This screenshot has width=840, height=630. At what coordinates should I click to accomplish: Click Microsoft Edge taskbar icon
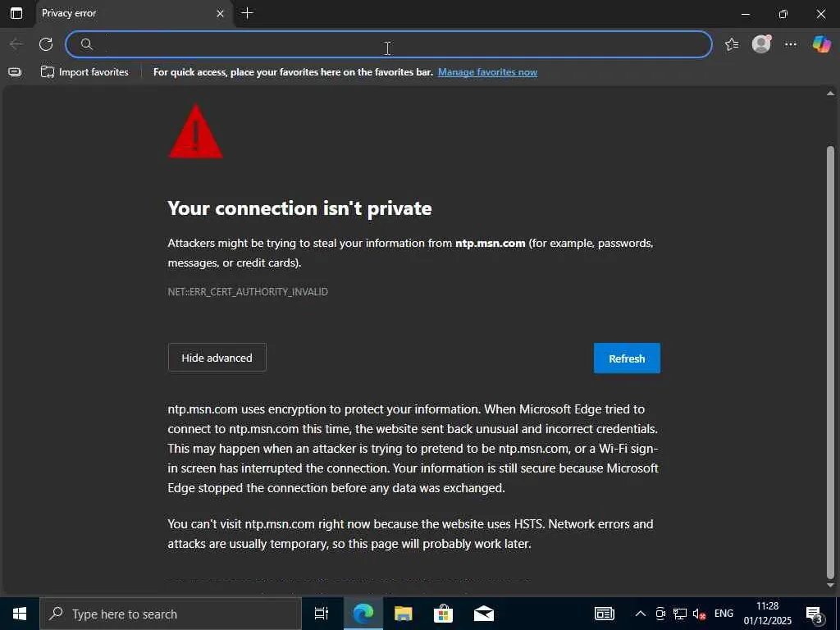coord(363,614)
